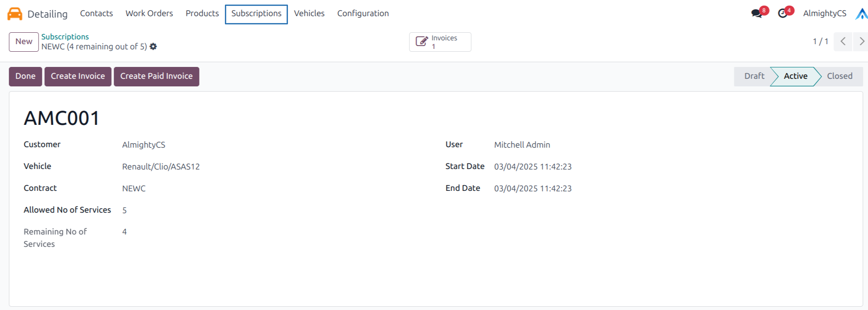The image size is (868, 310).
Task: Click the Subscriptions breadcrumb link
Action: pyautogui.click(x=65, y=37)
